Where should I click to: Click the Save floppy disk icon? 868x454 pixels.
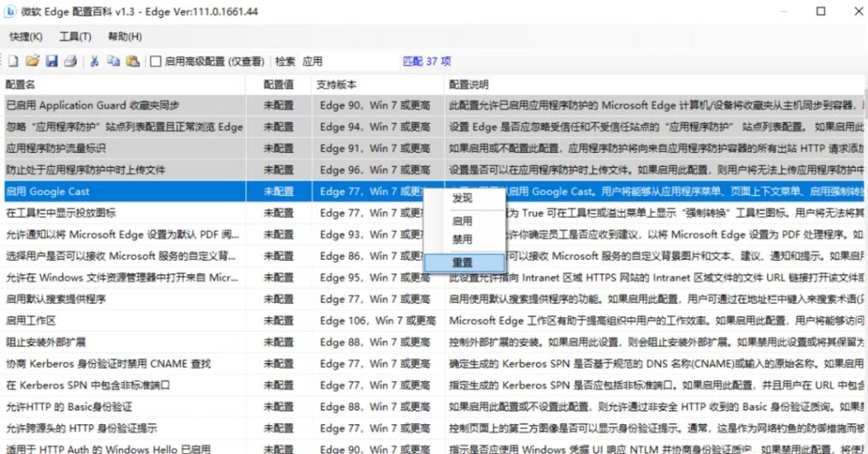click(51, 61)
